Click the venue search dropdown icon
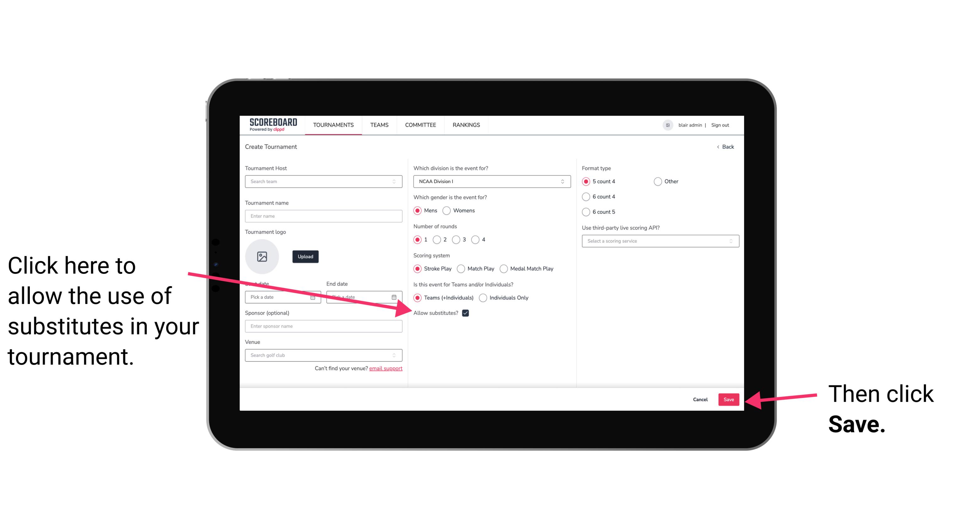This screenshot has width=980, height=527. pos(397,355)
